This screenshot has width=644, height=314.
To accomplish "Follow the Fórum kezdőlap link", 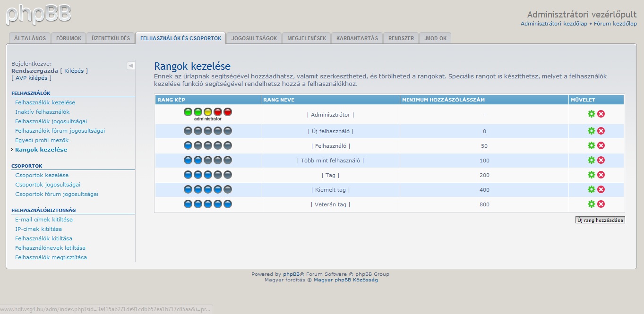I will (x=615, y=24).
